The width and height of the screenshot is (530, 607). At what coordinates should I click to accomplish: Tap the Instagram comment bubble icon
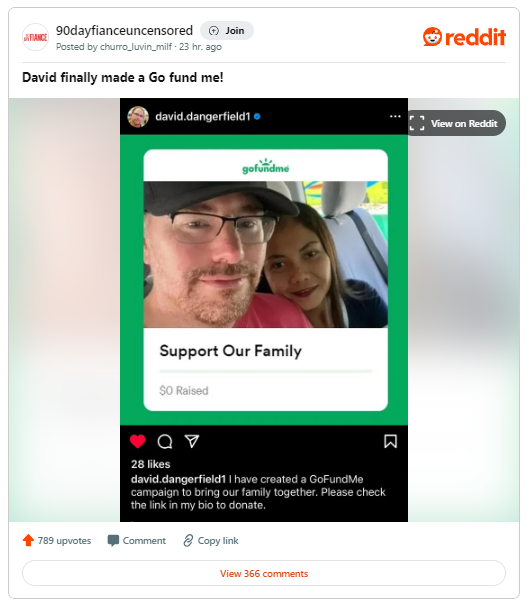[x=165, y=441]
